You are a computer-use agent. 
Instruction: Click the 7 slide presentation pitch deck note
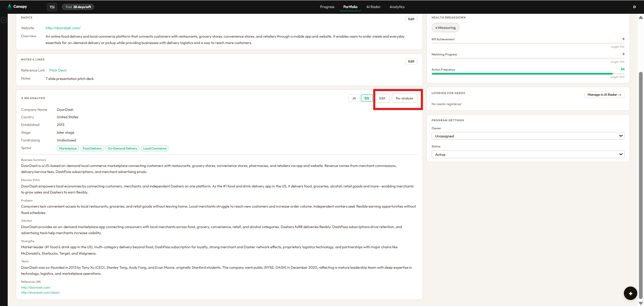tap(70, 79)
